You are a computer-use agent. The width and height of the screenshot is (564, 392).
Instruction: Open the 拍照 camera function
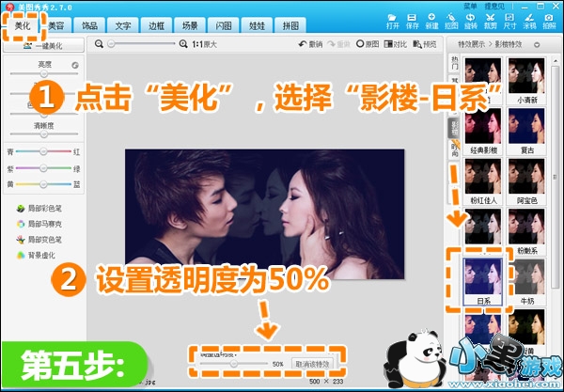(x=549, y=22)
